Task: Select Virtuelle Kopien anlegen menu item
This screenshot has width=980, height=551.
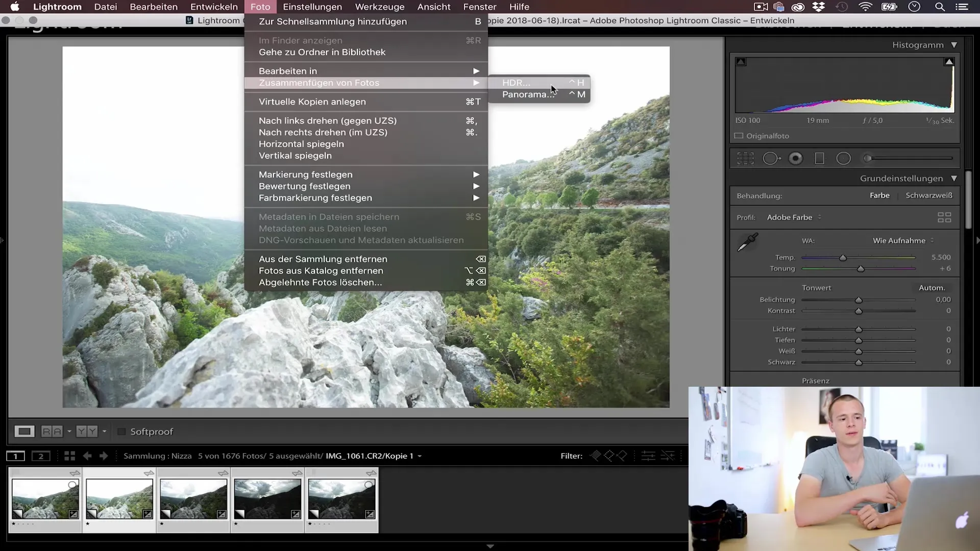Action: click(366, 102)
